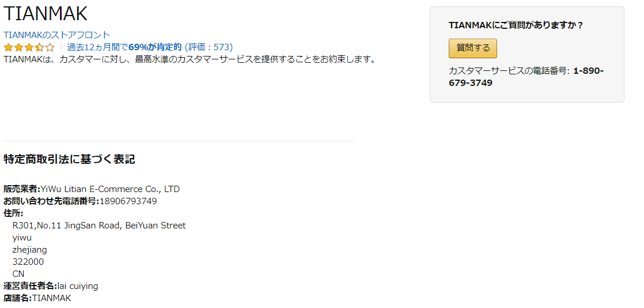Click the city name yiwu

(x=22, y=238)
